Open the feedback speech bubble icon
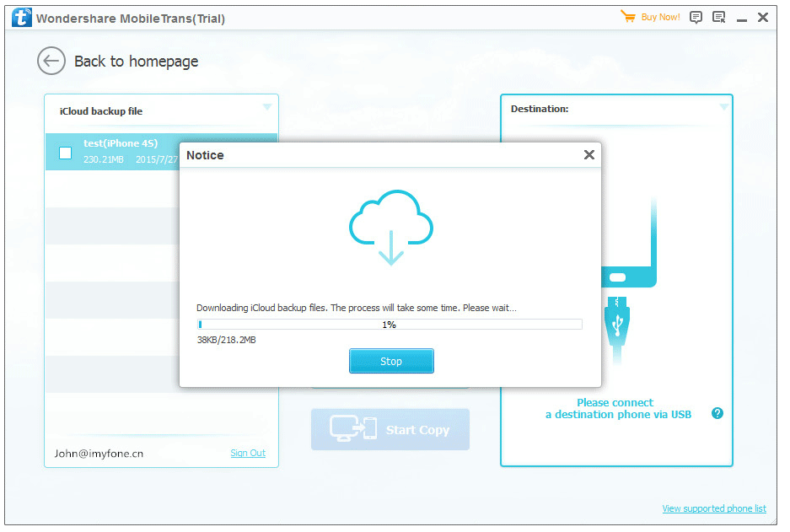 [x=696, y=18]
